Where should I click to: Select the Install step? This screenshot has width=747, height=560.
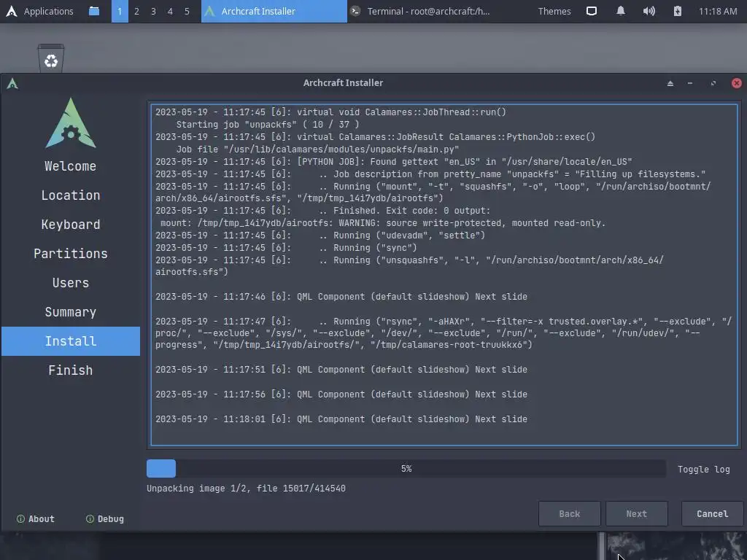coord(71,341)
